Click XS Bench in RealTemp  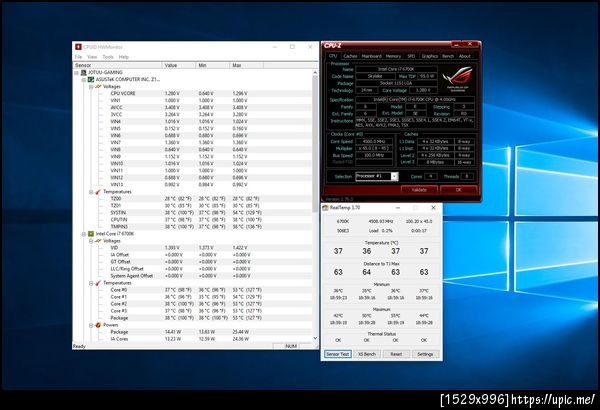click(367, 354)
